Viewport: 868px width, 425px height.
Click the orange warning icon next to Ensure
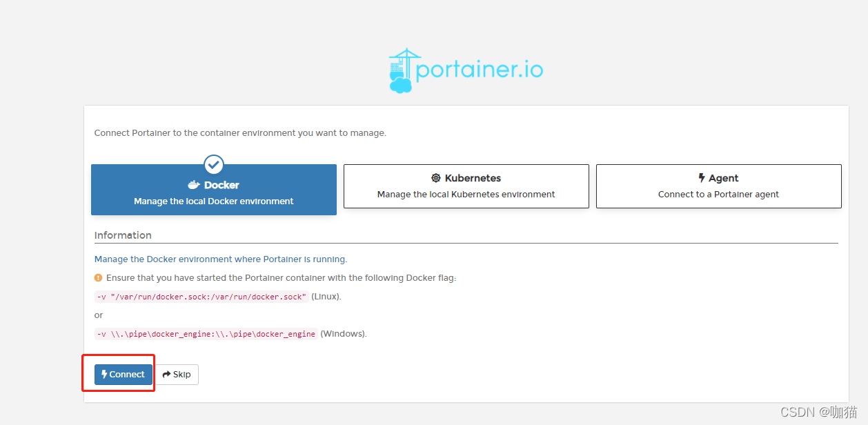[98, 278]
